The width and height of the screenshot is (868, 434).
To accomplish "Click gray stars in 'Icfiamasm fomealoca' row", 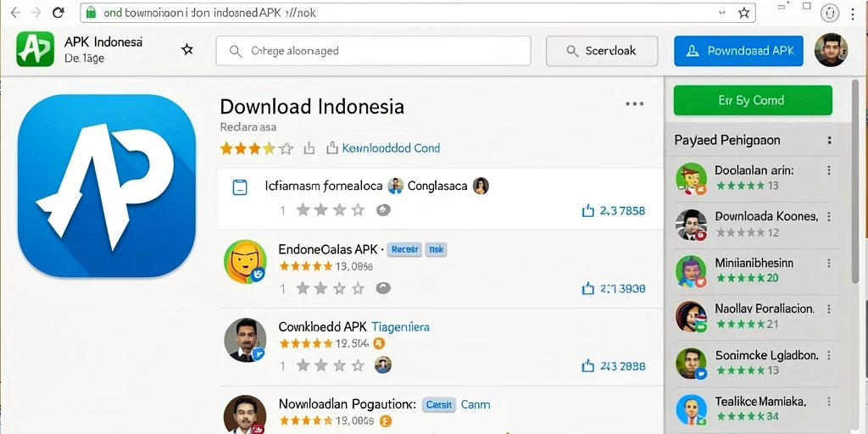I will 331,210.
